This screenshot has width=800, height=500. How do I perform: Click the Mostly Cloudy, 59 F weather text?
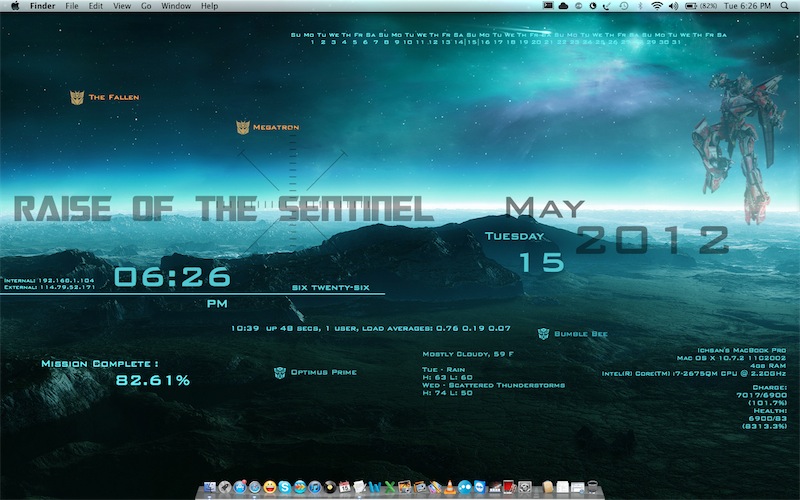click(468, 354)
